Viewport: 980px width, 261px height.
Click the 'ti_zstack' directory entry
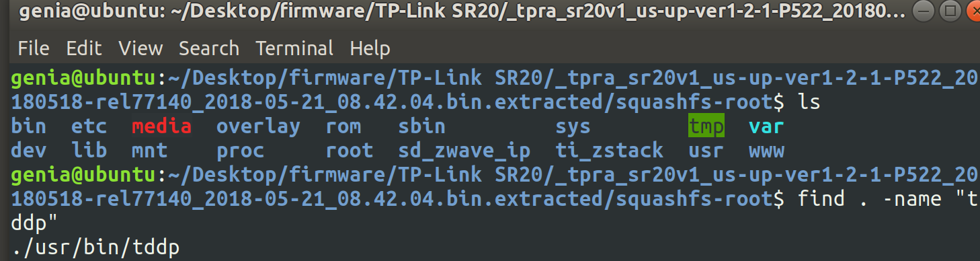610,150
